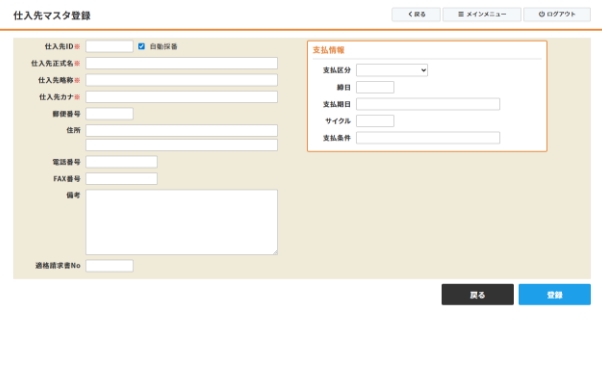Open the 支払区分 dropdown
This screenshot has height=376, width=602.
click(392, 70)
